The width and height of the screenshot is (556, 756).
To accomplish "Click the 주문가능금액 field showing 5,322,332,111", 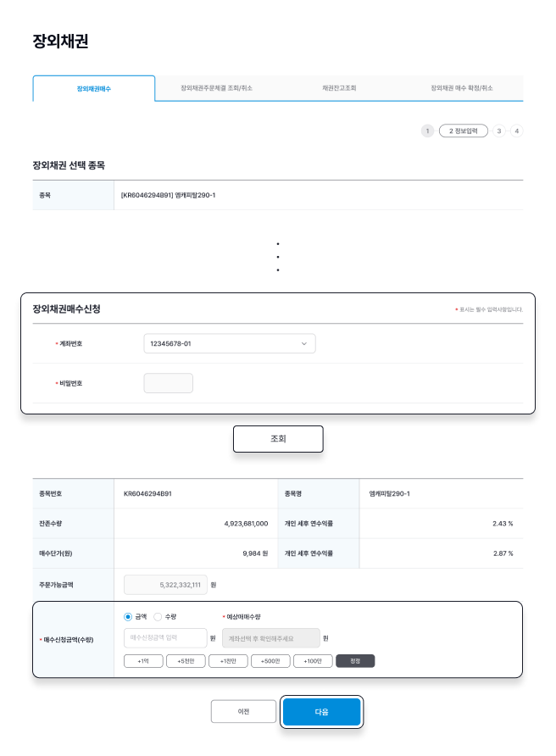I will [x=165, y=584].
